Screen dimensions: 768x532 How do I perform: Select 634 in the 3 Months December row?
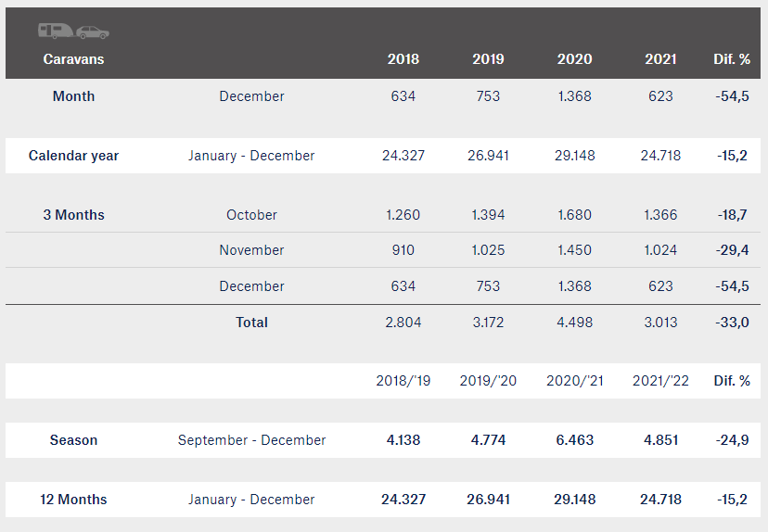[403, 286]
